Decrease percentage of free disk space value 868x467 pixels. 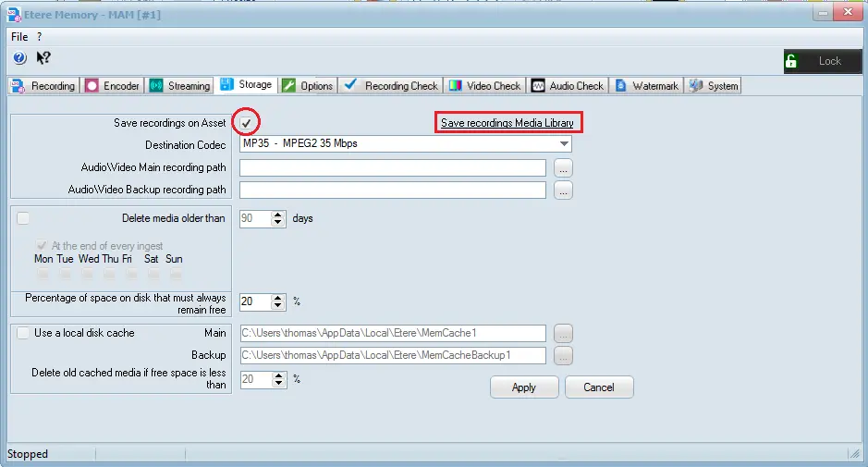click(x=278, y=306)
